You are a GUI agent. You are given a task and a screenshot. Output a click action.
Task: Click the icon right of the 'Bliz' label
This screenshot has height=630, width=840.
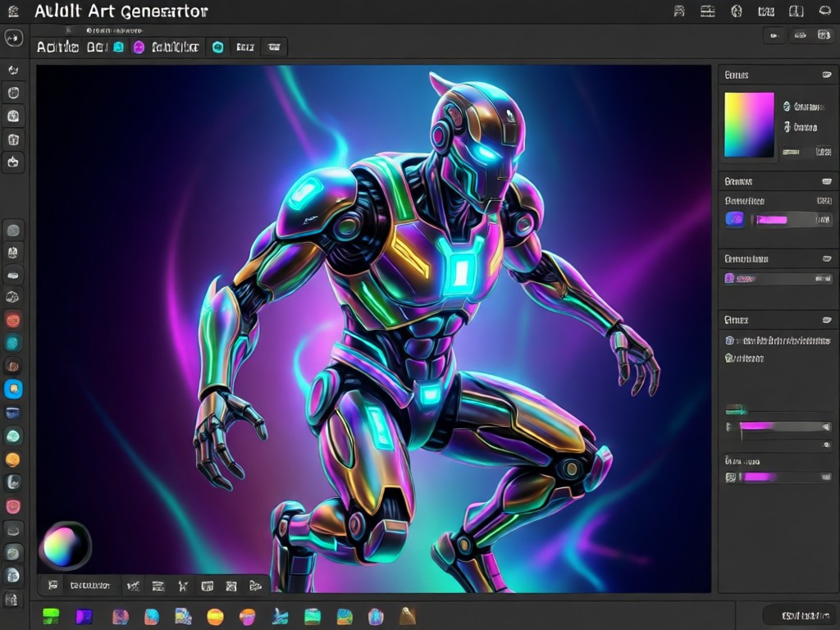click(274, 47)
